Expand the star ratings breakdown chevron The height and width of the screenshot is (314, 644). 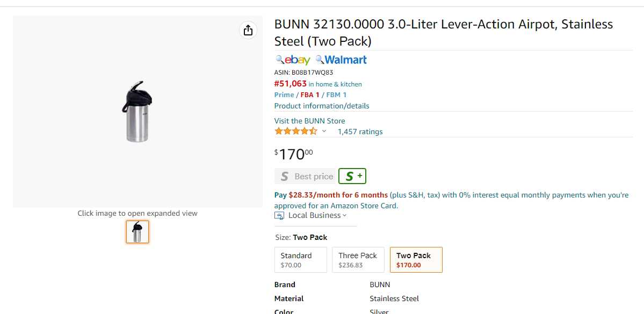click(324, 132)
